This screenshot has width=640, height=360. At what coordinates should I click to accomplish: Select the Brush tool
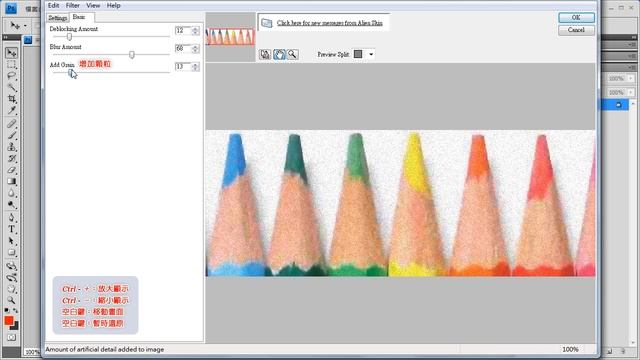point(11,135)
